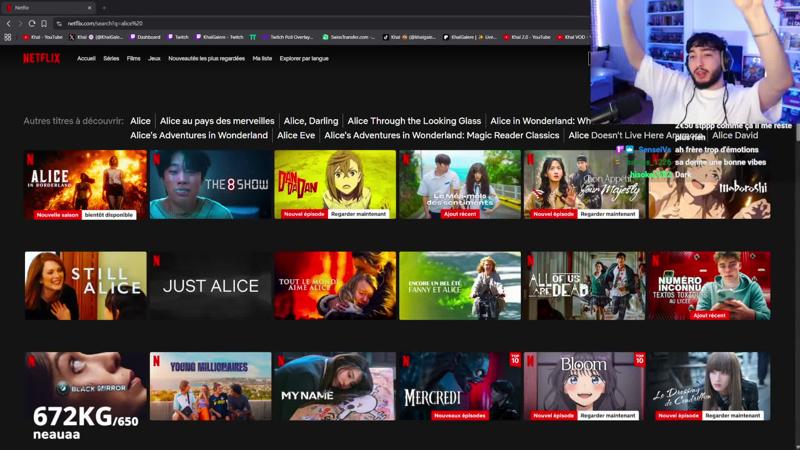Click the browser forward arrow

20,23
